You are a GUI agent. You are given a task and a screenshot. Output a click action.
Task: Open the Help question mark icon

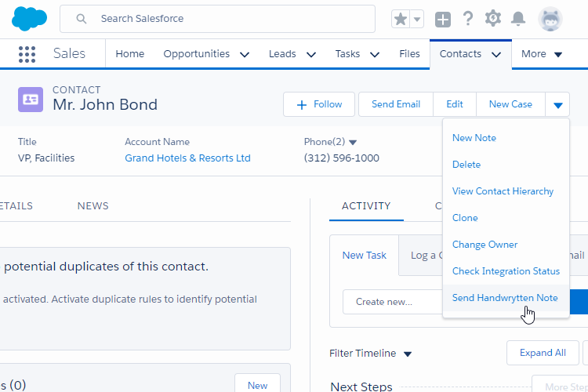click(x=468, y=19)
